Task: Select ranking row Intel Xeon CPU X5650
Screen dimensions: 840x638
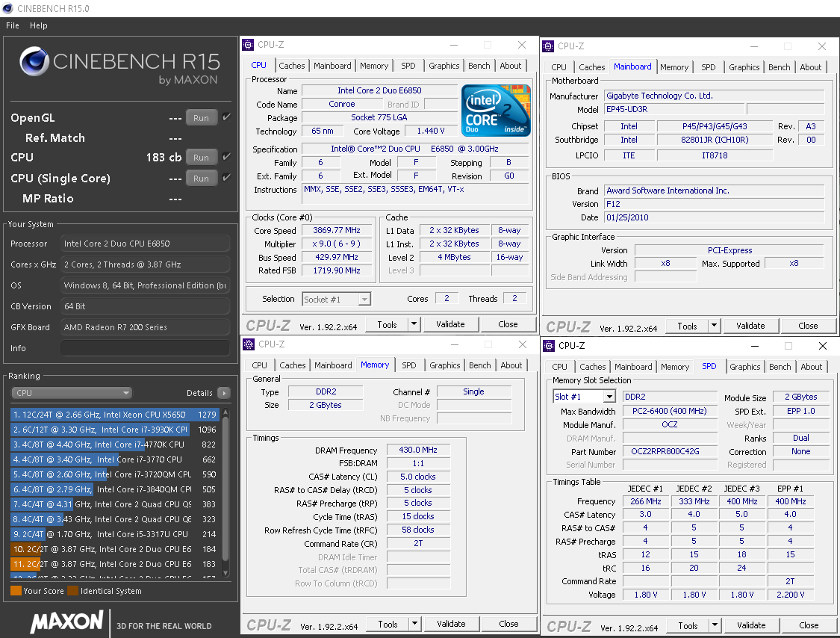Action: tap(113, 415)
